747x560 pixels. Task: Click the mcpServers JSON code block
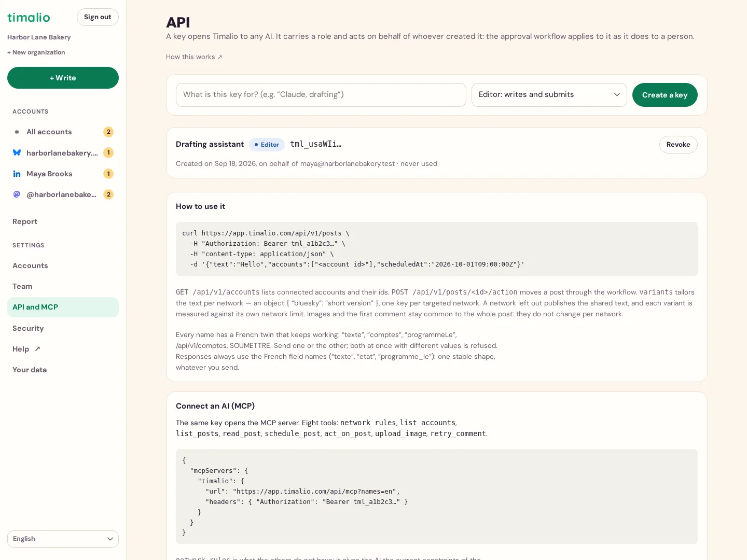(x=437, y=496)
